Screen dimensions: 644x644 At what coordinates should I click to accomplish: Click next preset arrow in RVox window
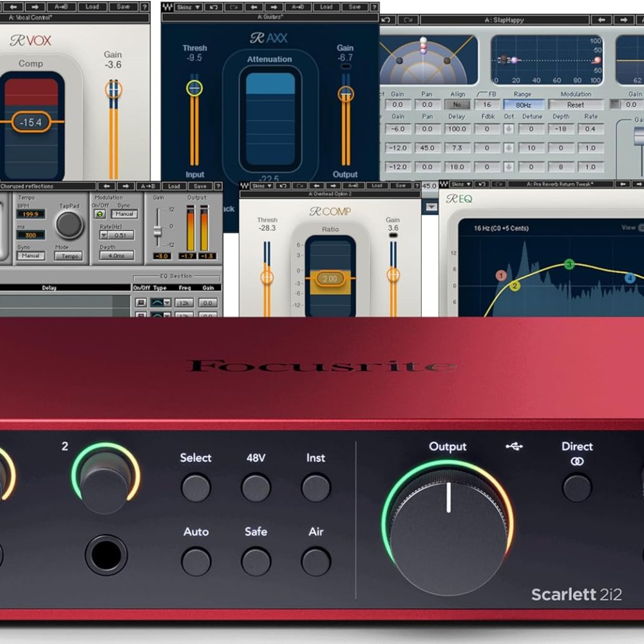pos(35,6)
